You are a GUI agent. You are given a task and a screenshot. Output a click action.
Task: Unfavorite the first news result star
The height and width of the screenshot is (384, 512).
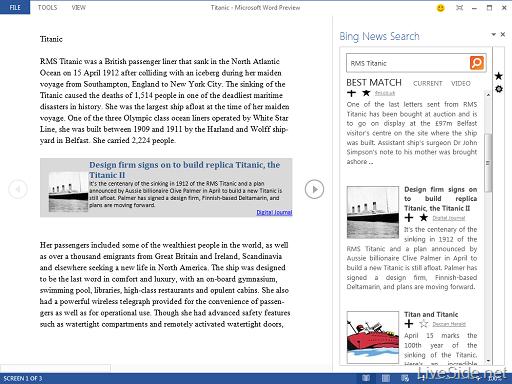pos(366,93)
